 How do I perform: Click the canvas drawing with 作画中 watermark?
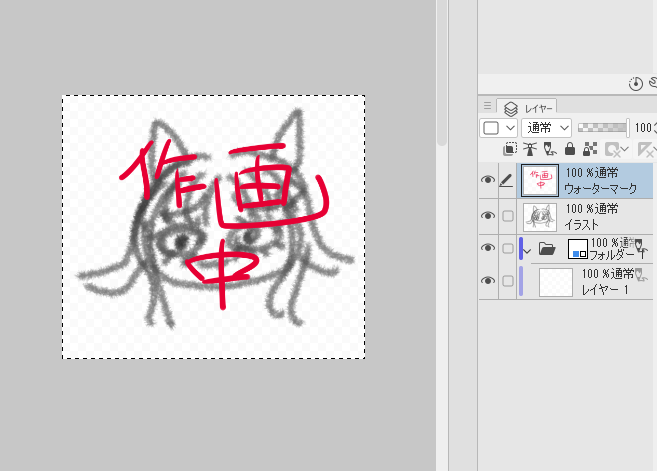pos(213,227)
